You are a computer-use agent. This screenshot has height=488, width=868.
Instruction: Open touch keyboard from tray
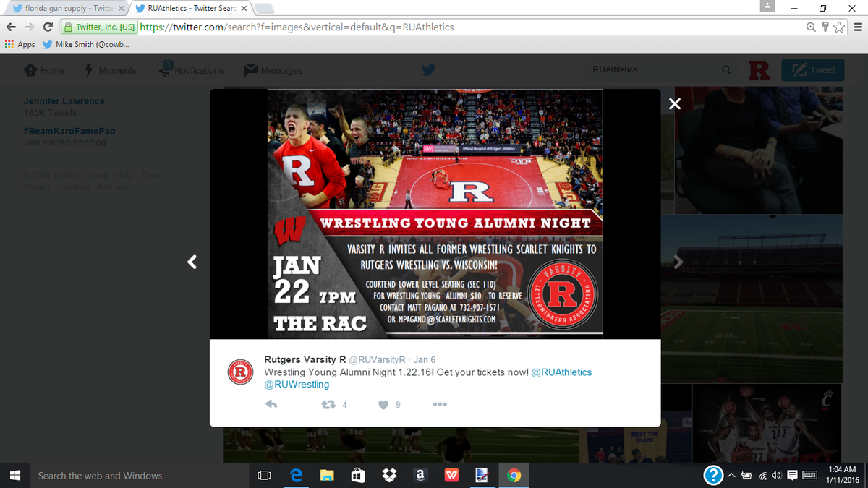[811, 475]
